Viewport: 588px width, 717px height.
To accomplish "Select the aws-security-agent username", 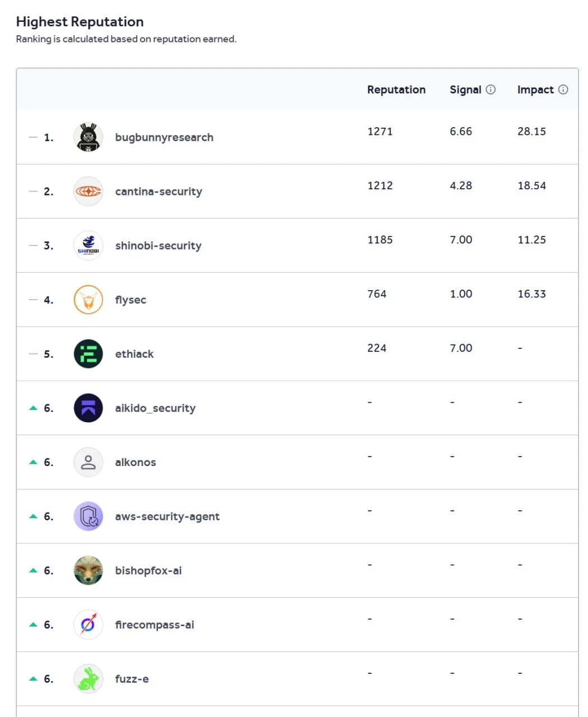I will [167, 516].
